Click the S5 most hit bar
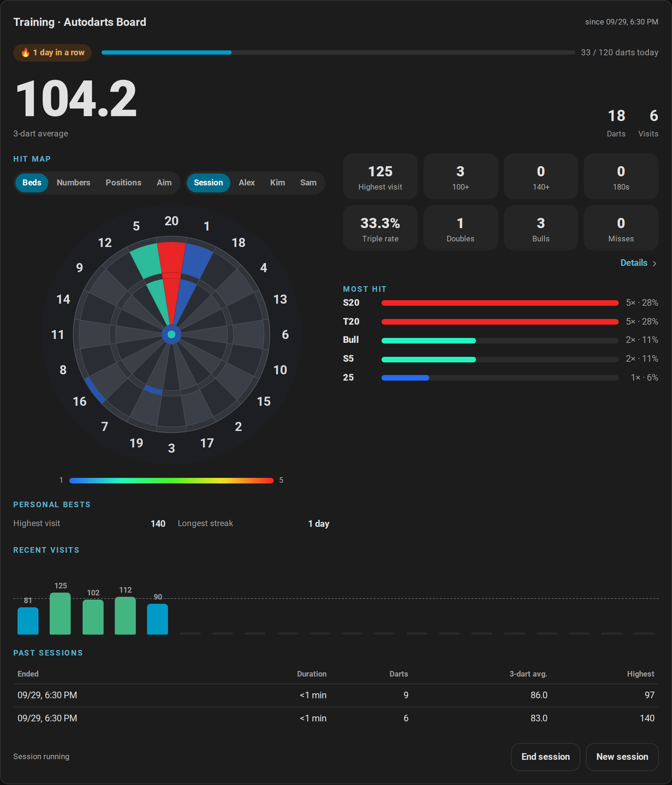This screenshot has height=785, width=672. [500, 360]
